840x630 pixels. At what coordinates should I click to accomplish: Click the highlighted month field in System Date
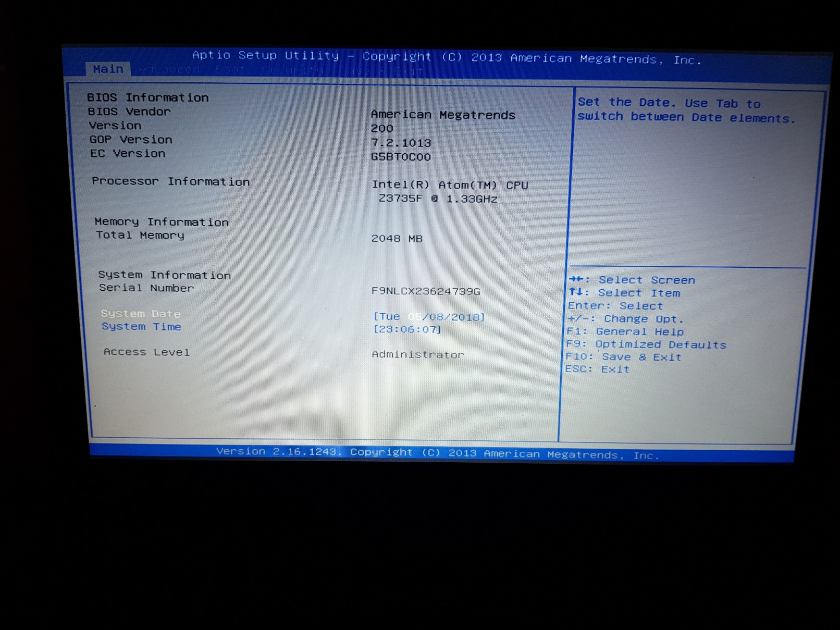tap(415, 317)
